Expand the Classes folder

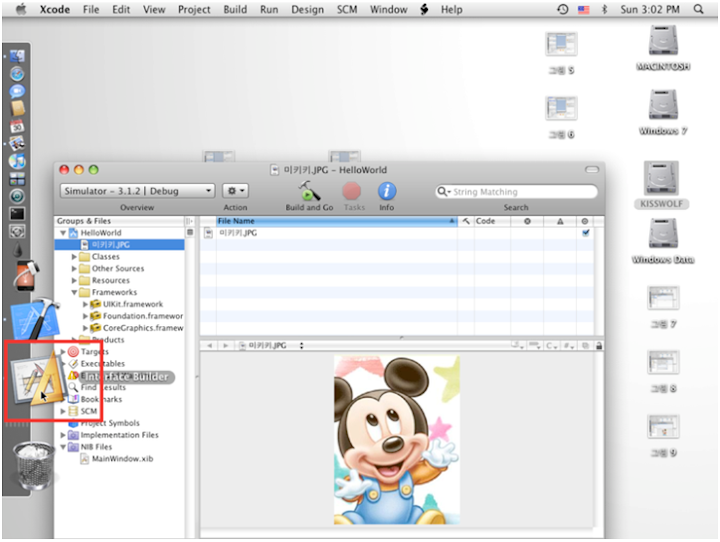(x=74, y=257)
